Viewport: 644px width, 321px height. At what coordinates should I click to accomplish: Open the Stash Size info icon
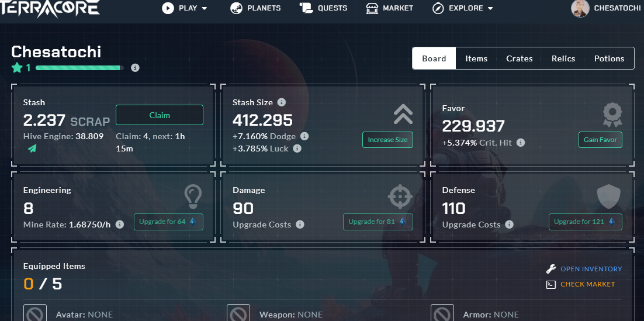tap(281, 102)
